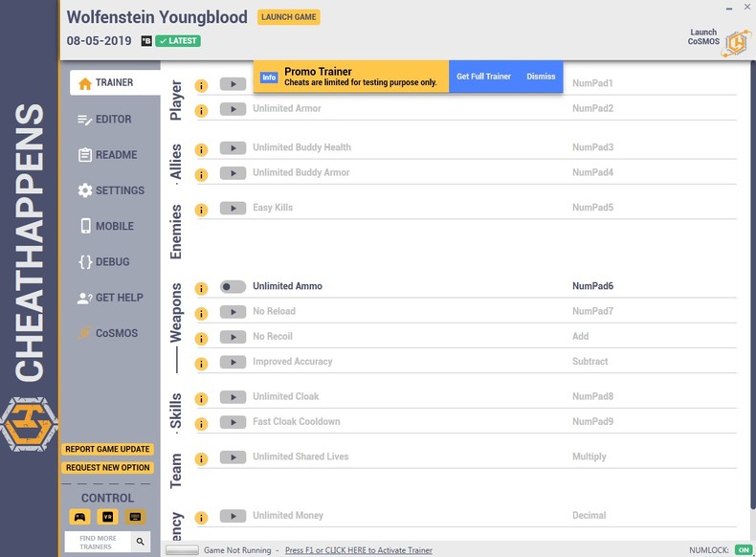Image resolution: width=756 pixels, height=557 pixels.
Task: Open the EDITOR tab
Action: (104, 119)
